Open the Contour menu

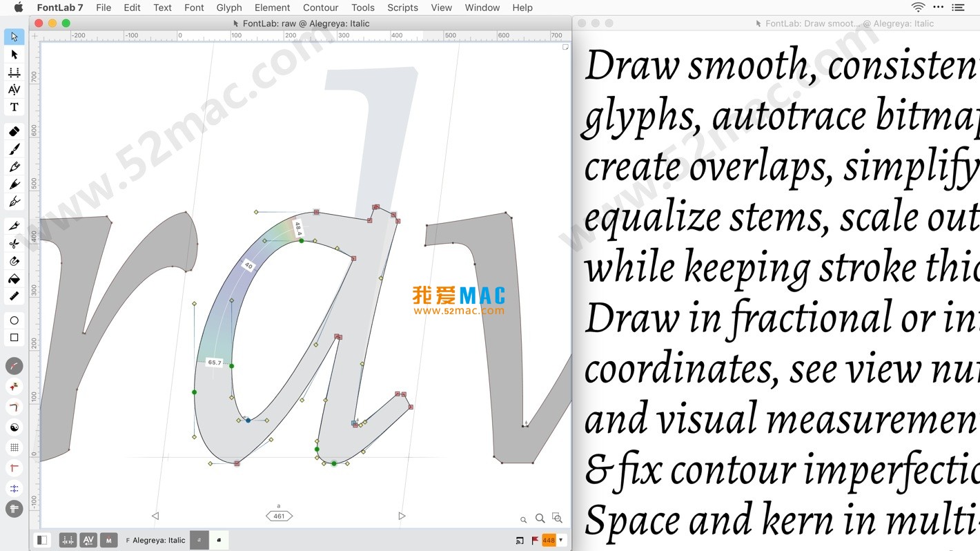pyautogui.click(x=320, y=8)
